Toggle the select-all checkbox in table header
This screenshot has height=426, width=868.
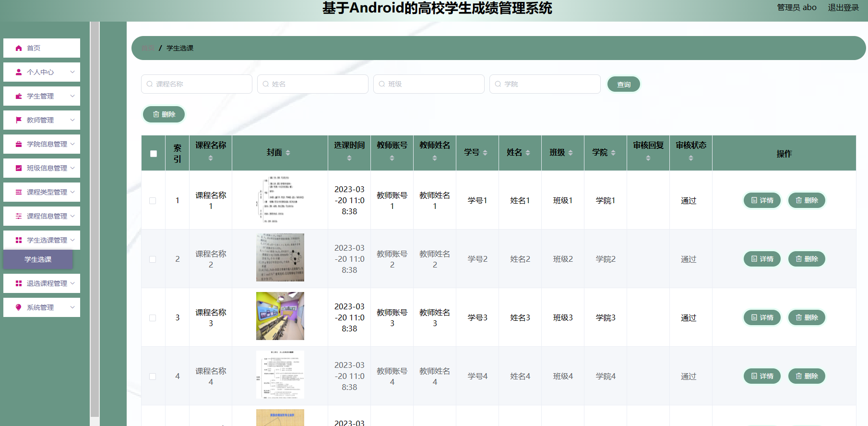point(154,154)
